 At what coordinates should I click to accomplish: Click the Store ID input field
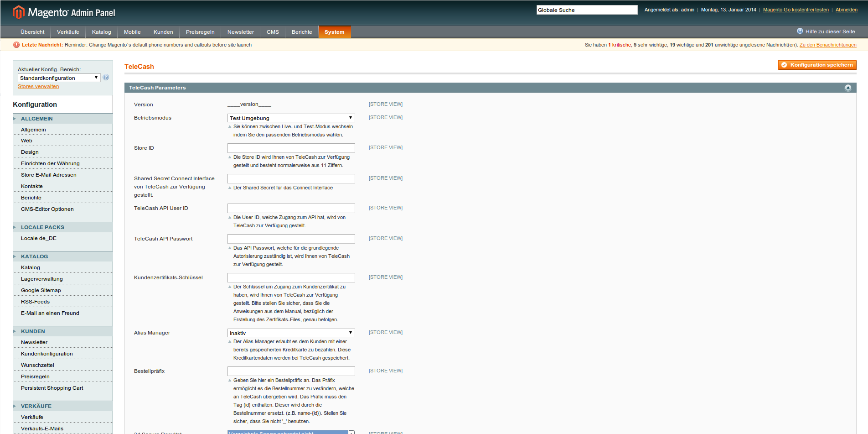pos(291,148)
